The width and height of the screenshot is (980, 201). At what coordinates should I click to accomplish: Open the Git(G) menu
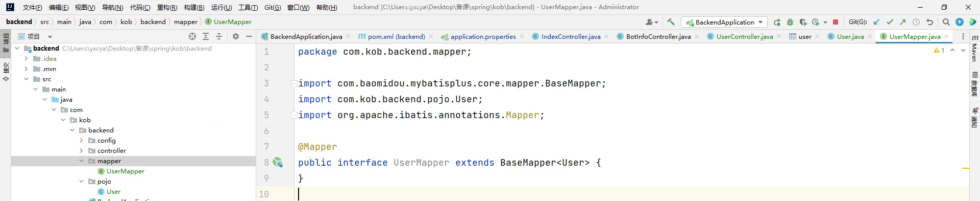(x=273, y=7)
